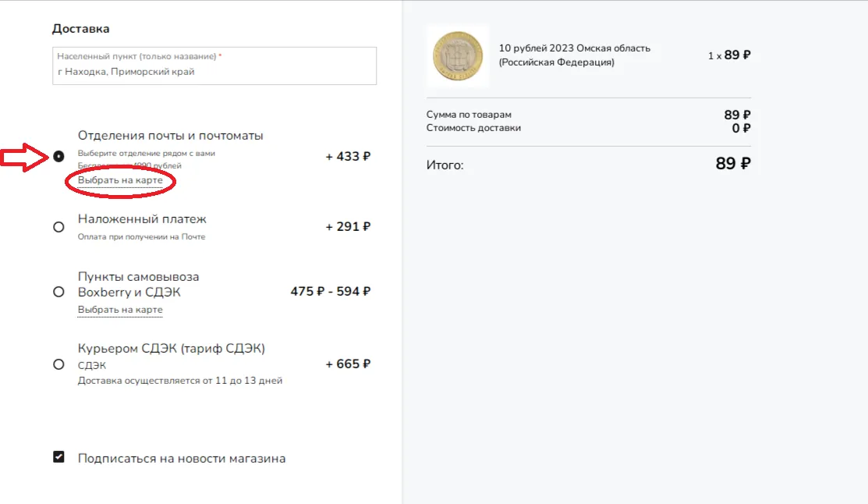The image size is (868, 504).
Task: Click the product name 10 рублей 2023 Омская область
Action: 575,55
